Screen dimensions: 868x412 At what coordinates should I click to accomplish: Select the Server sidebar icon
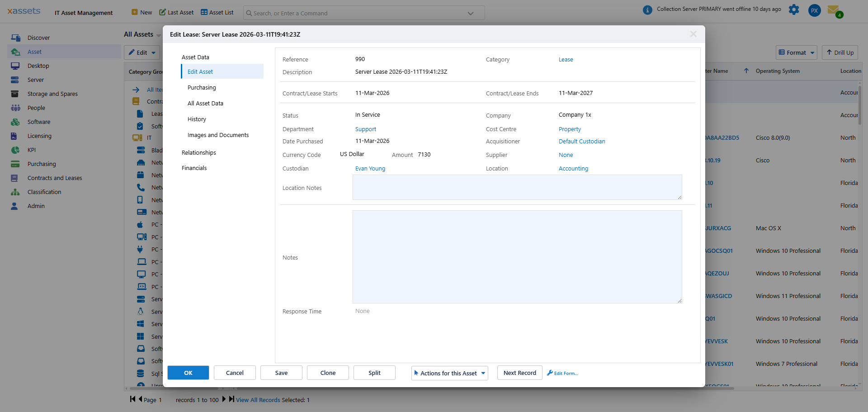pos(36,80)
